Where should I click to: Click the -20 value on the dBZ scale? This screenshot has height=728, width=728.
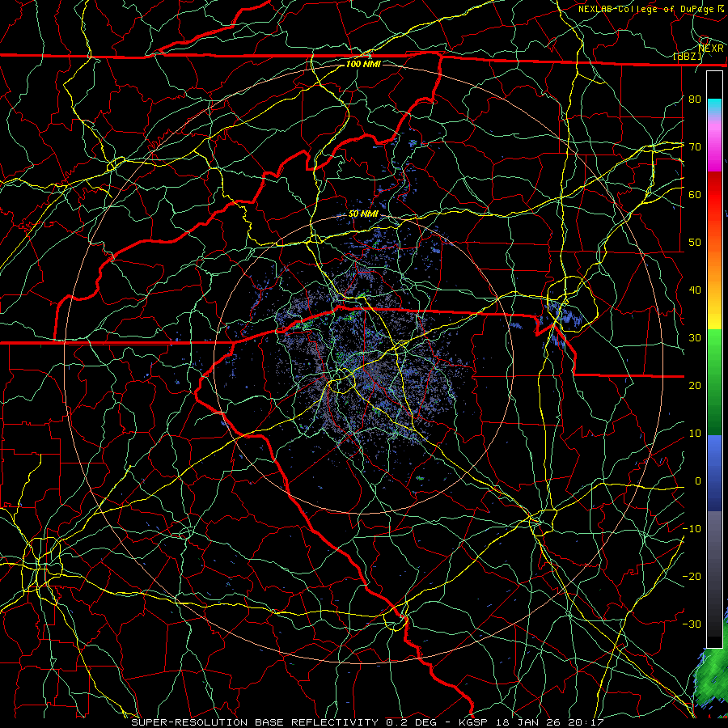692,576
